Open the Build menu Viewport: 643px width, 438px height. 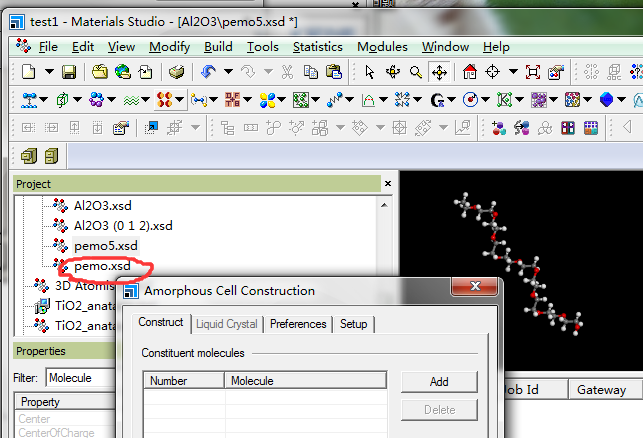click(x=218, y=47)
